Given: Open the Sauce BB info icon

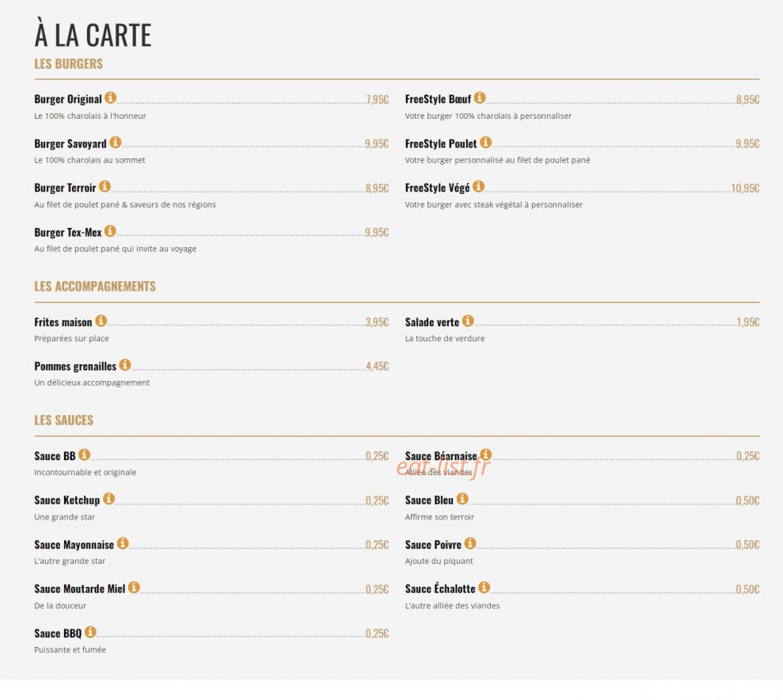Looking at the screenshot, I should tap(84, 455).
